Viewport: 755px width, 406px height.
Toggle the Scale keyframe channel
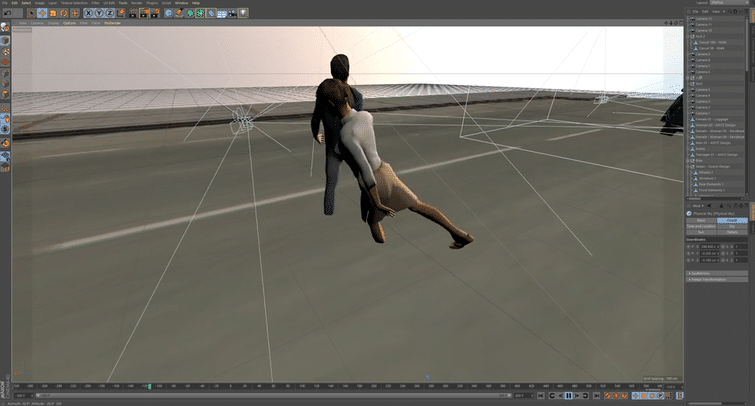pos(644,395)
